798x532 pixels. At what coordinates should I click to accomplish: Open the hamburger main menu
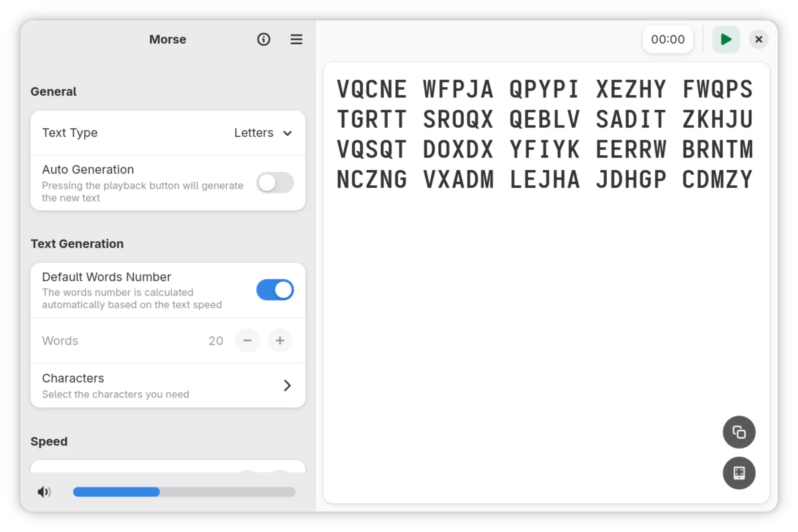[296, 39]
